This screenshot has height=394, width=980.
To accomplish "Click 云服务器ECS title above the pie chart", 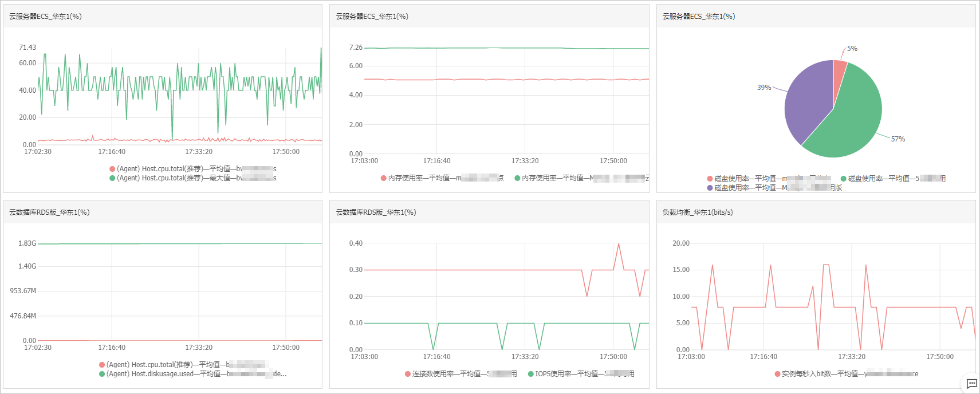I will click(x=699, y=17).
